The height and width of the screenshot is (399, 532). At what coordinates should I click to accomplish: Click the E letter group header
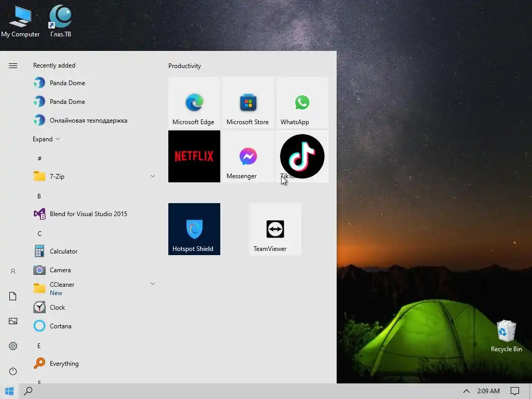pyautogui.click(x=38, y=345)
